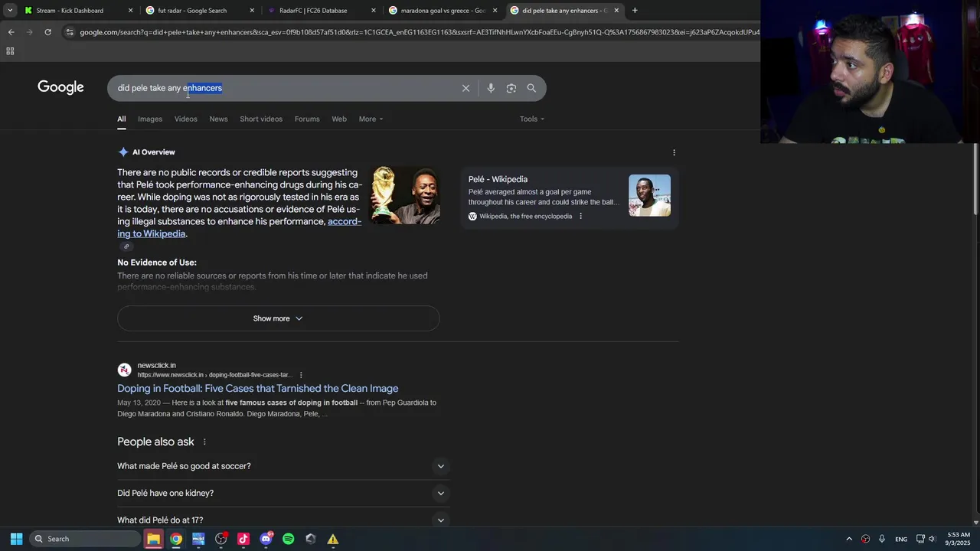This screenshot has height=551, width=980.
Task: Open File Explorer from taskbar
Action: pos(153,539)
